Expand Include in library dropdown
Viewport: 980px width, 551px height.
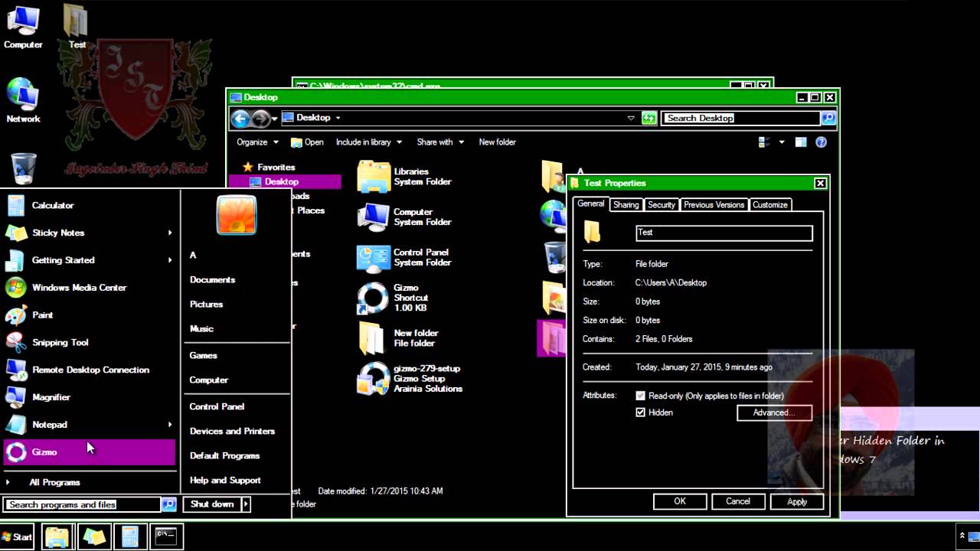click(x=368, y=142)
